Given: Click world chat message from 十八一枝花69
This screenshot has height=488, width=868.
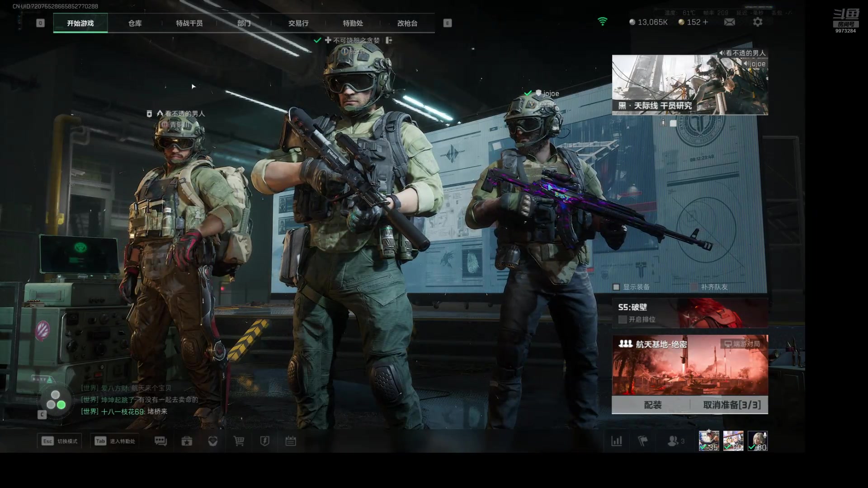Looking at the screenshot, I should (x=124, y=412).
